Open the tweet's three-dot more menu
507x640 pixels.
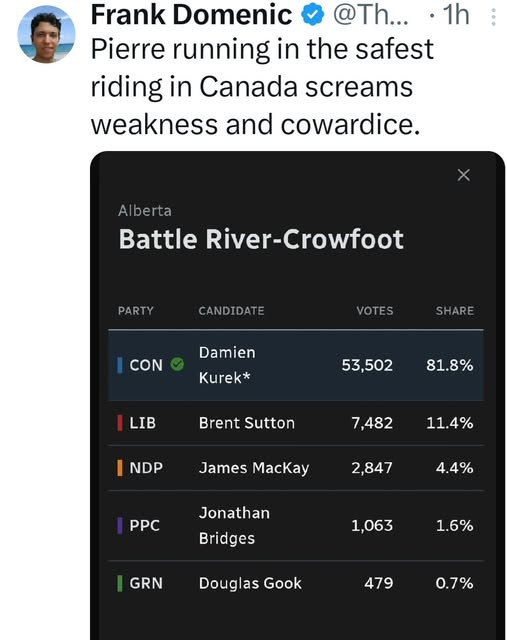tap(493, 18)
